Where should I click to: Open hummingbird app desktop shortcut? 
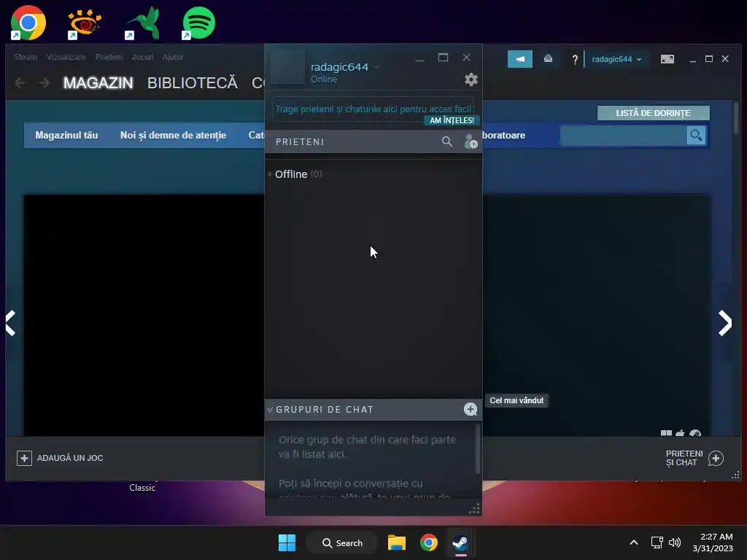pos(142,23)
